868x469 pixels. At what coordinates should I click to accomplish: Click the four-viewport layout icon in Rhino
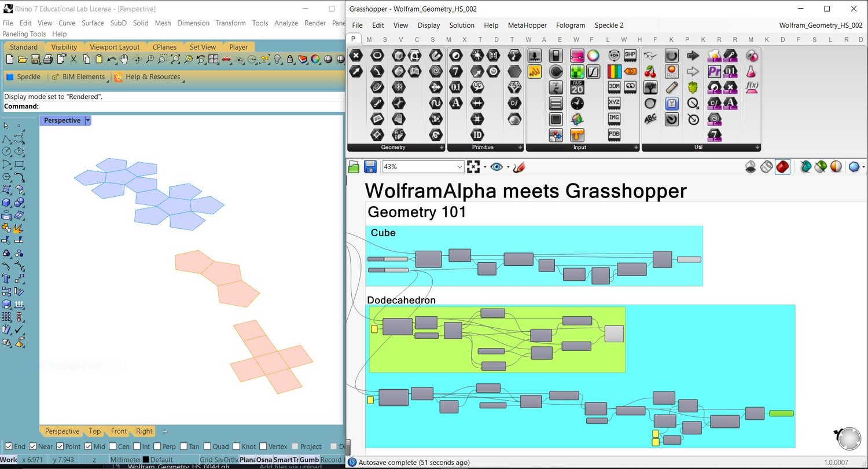pyautogui.click(x=213, y=59)
